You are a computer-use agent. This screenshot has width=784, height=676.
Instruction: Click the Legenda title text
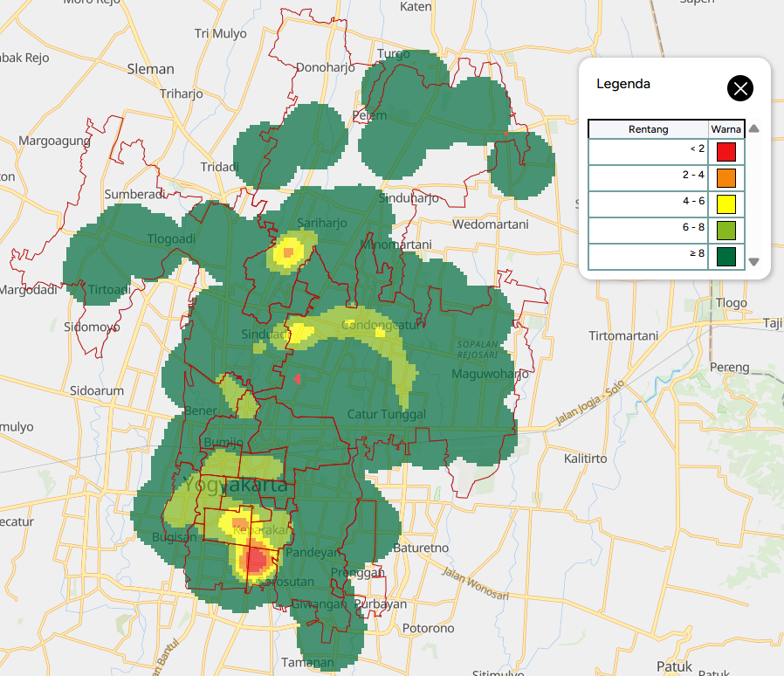coord(623,84)
